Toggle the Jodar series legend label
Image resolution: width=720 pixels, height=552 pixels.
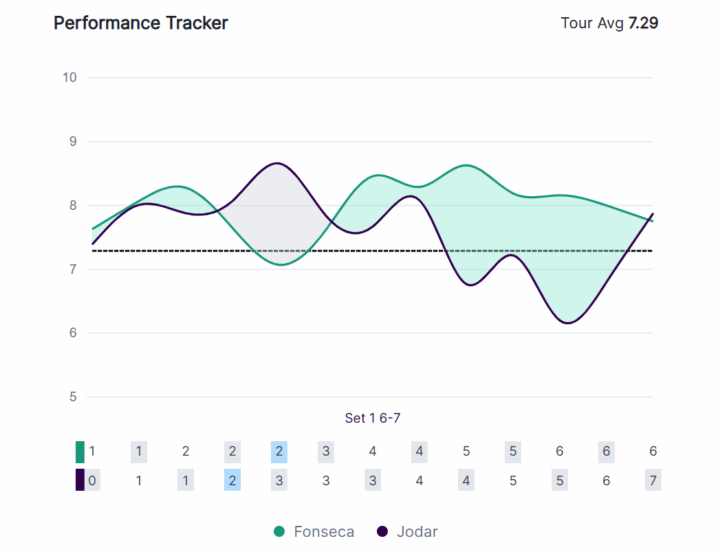pos(419,532)
